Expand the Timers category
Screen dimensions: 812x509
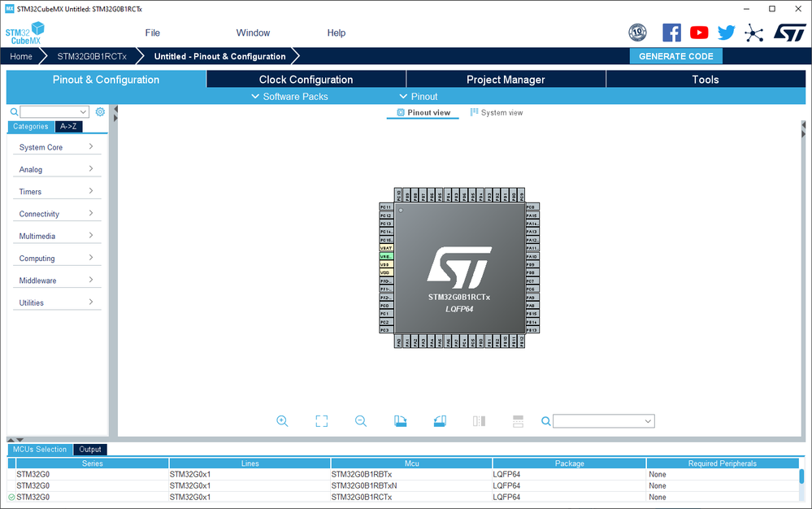click(57, 192)
